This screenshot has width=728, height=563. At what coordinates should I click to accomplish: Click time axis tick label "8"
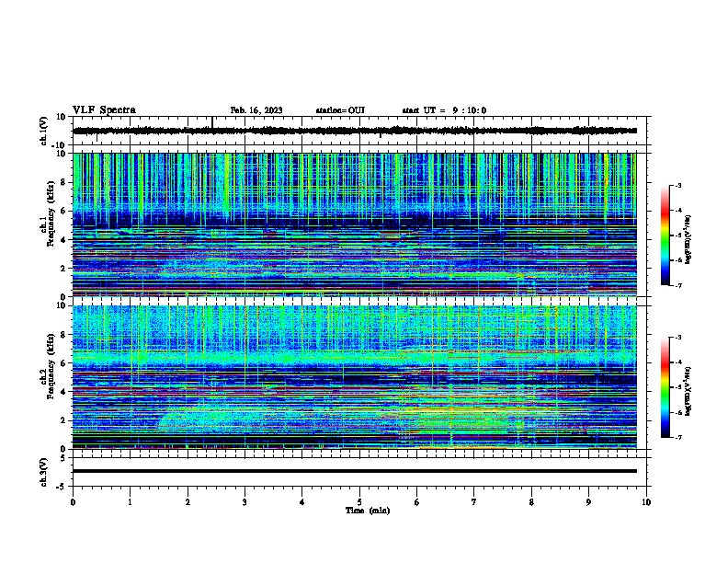[x=531, y=502]
